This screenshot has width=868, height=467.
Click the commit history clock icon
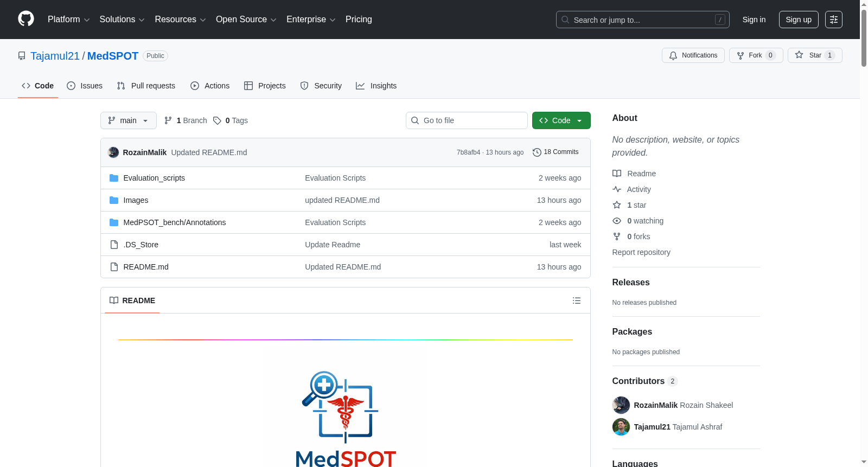(537, 152)
